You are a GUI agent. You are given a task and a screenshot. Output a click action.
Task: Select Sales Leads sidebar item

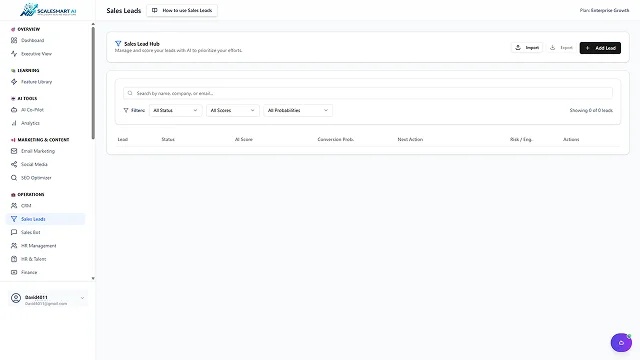click(45, 219)
